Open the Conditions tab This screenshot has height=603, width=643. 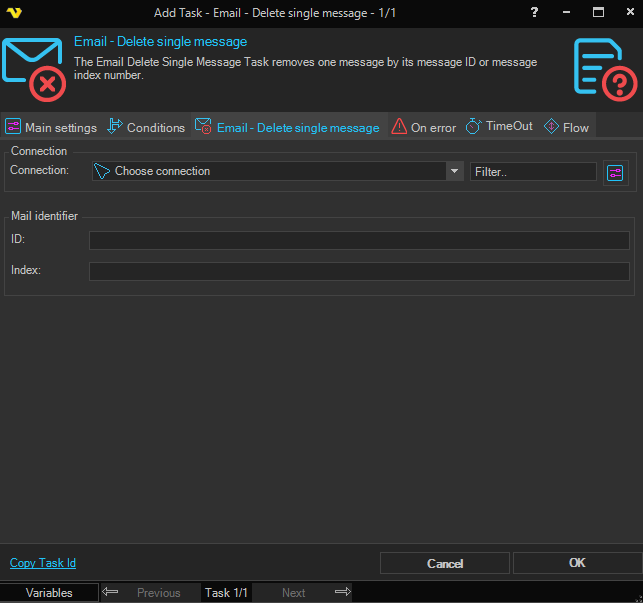(146, 127)
